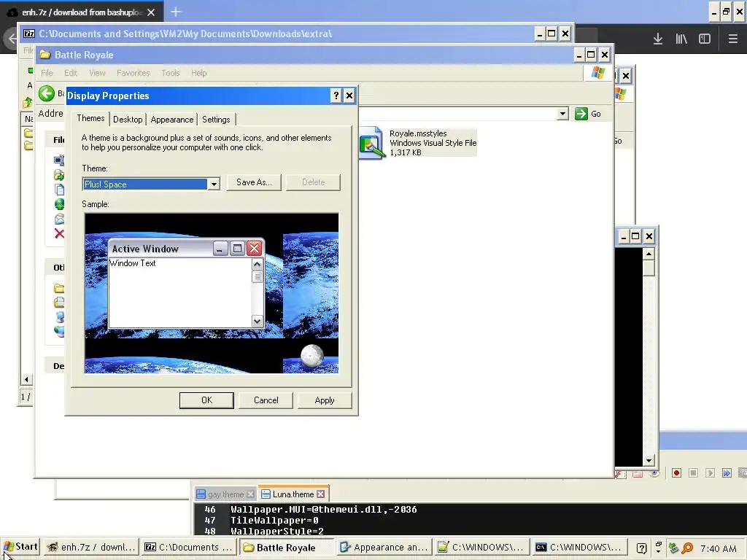Click the orange magnifier tray icon

coord(687,548)
